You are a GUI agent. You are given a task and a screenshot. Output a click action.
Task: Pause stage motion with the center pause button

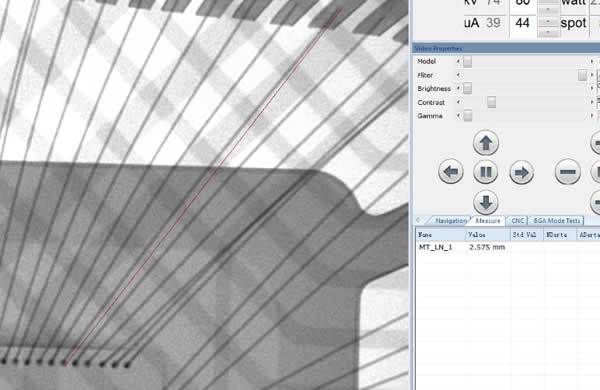pyautogui.click(x=486, y=172)
